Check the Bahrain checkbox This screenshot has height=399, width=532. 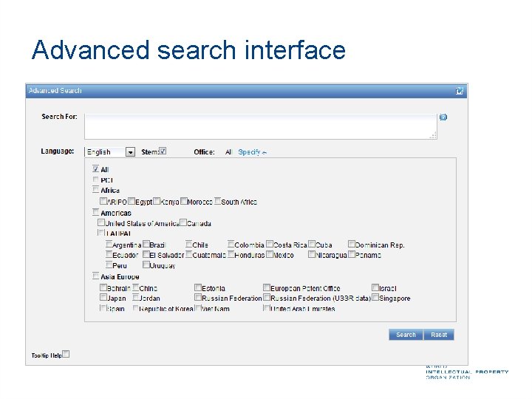tap(103, 287)
